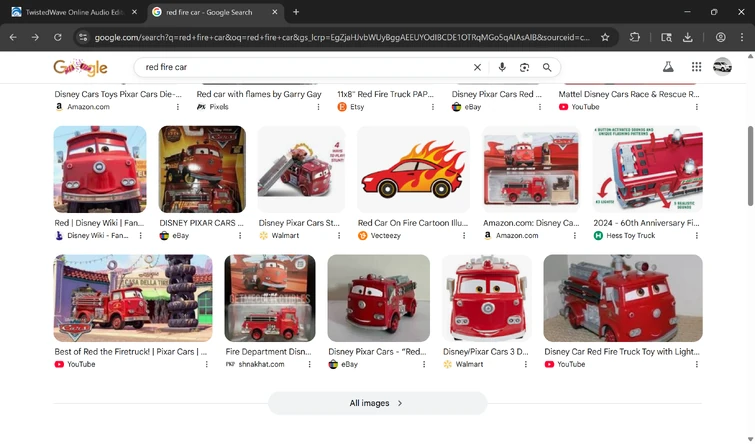
Task: Open new browser tab
Action: coord(296,12)
